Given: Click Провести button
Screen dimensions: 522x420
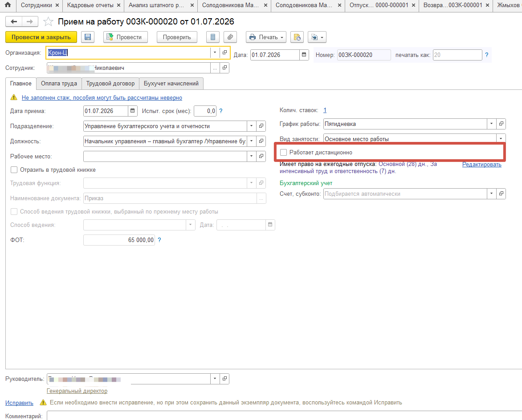Looking at the screenshot, I should click(125, 37).
